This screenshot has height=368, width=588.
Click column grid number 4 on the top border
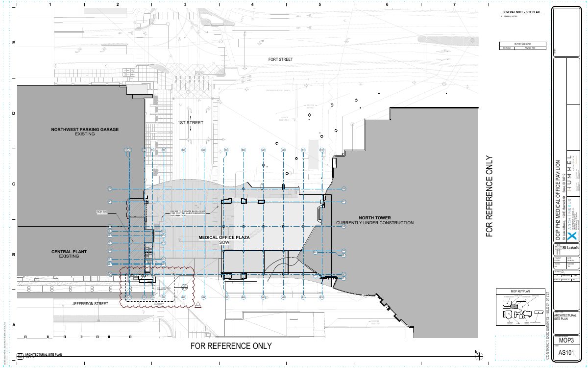252,4
